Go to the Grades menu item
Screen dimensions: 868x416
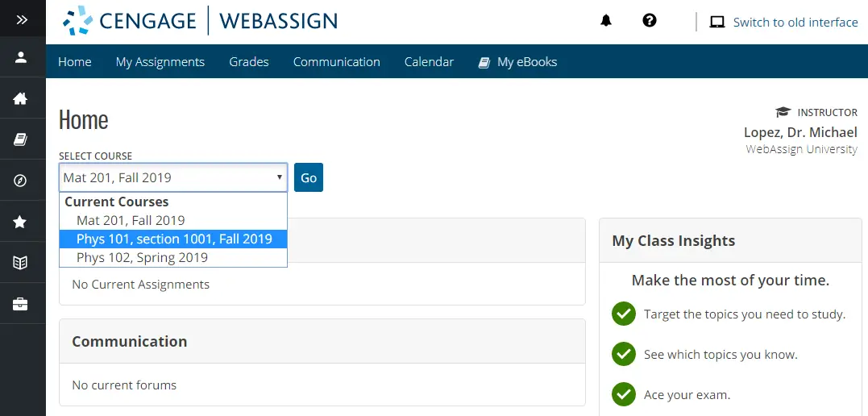click(x=249, y=62)
